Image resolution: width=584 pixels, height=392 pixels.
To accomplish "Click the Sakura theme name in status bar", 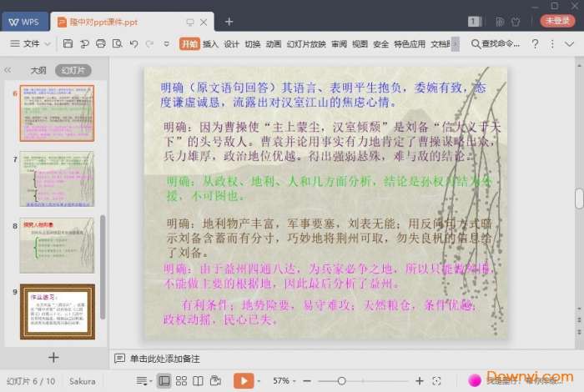I will (x=82, y=381).
